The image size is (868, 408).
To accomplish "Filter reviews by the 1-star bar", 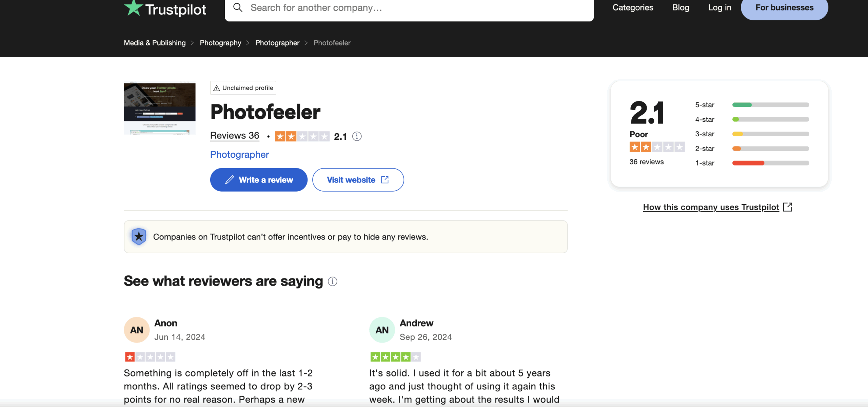I will pos(770,163).
